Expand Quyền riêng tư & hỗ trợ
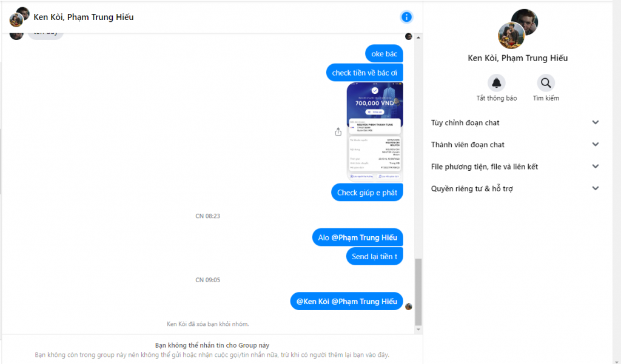Screen dimensions: 621x364 pos(515,189)
